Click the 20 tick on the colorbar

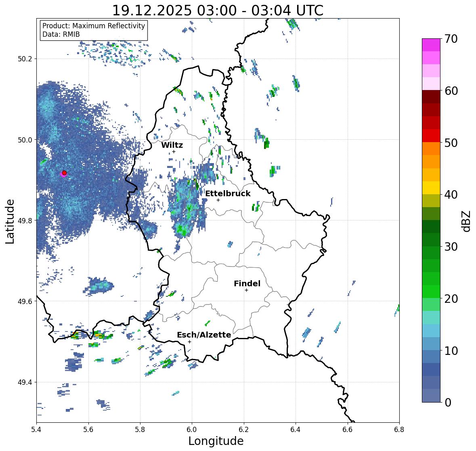pos(451,299)
